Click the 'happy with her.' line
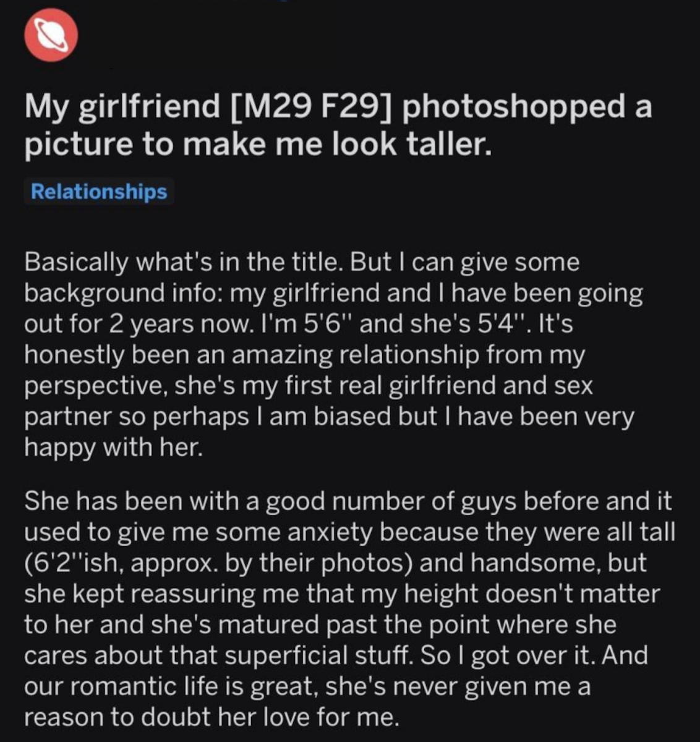 tap(113, 446)
